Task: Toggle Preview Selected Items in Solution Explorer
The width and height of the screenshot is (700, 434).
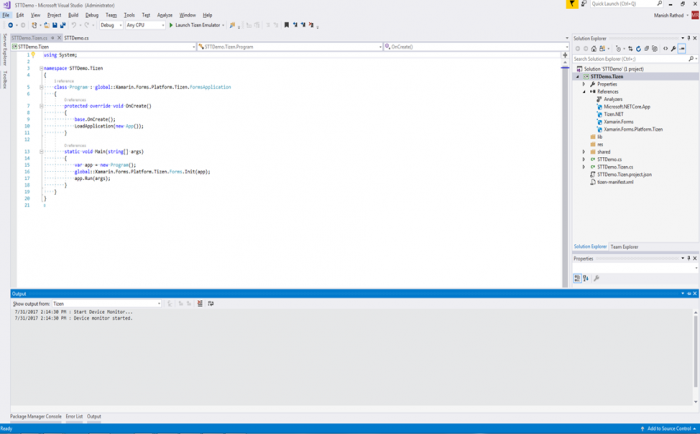Action: [x=682, y=48]
